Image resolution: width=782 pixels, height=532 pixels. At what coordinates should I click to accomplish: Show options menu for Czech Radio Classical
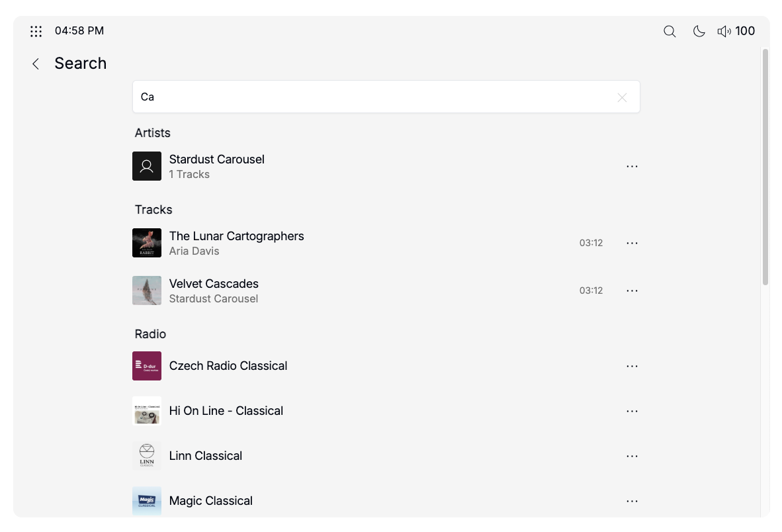[632, 366]
